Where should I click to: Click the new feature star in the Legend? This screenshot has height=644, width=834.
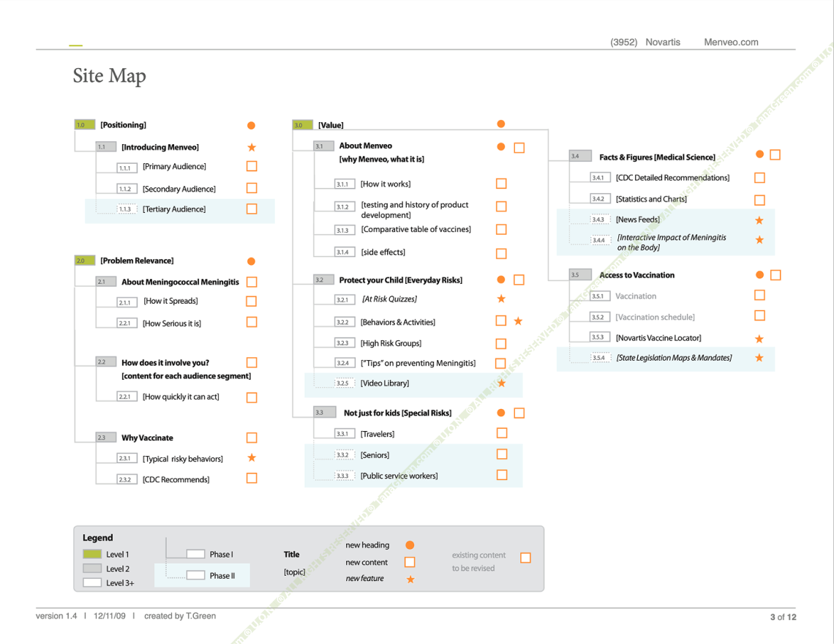tap(410, 579)
